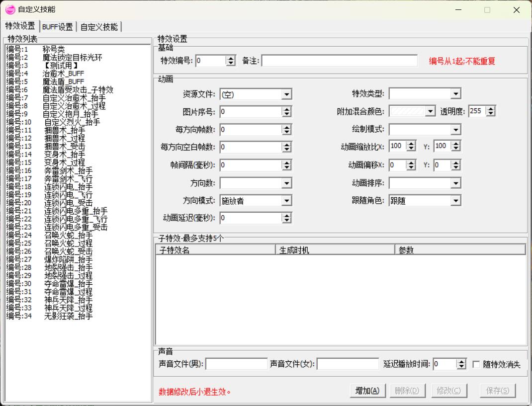
Task: Open the 资源文件 dropdown
Action: (x=286, y=94)
